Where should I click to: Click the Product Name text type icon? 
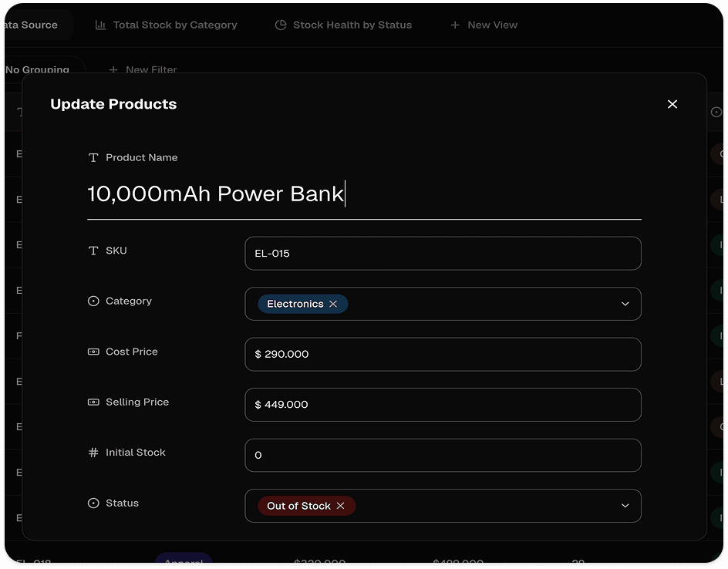[x=93, y=158]
